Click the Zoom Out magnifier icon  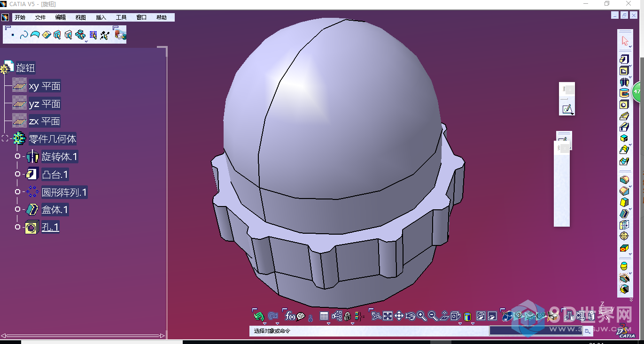(x=433, y=316)
